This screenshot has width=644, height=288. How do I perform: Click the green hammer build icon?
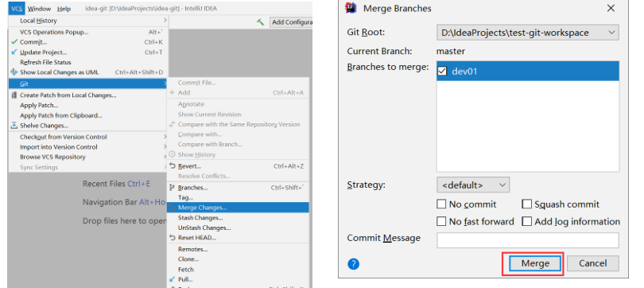tap(260, 22)
